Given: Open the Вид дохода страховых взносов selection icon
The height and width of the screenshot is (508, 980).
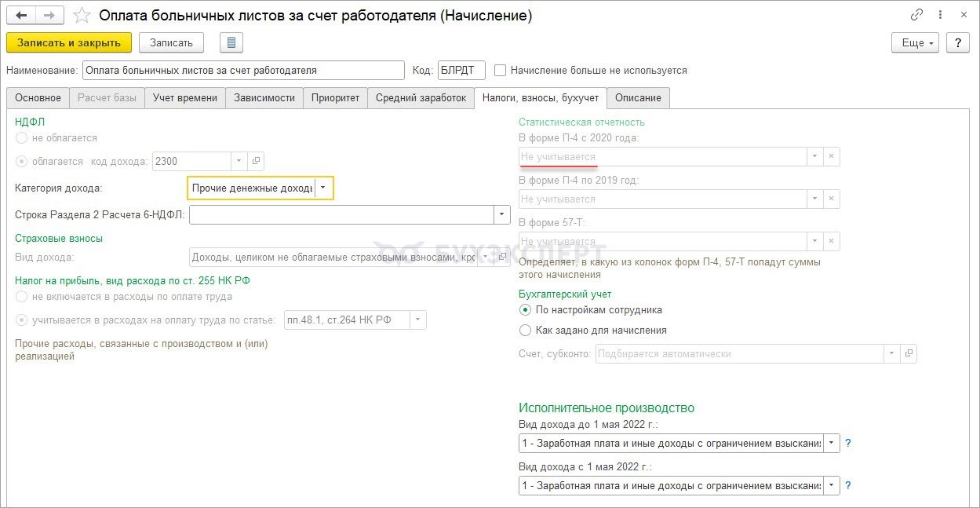Looking at the screenshot, I should 503,258.
